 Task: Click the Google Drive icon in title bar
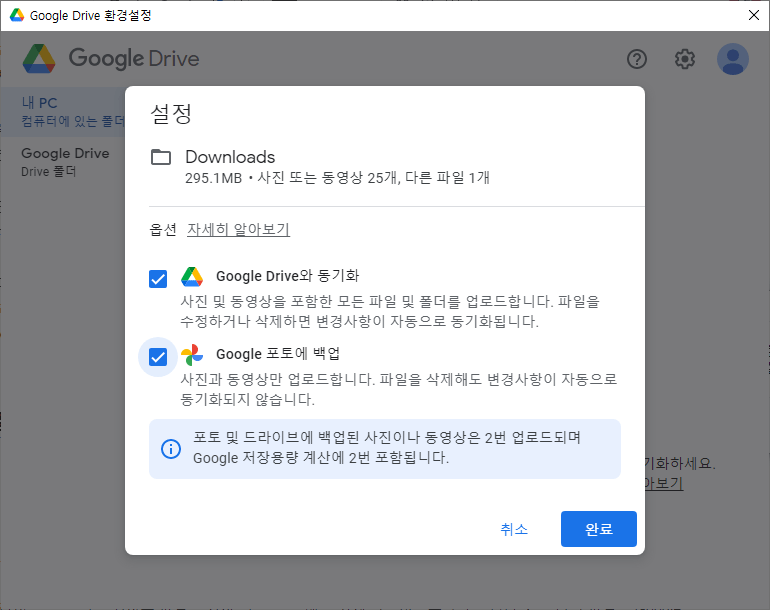17,15
